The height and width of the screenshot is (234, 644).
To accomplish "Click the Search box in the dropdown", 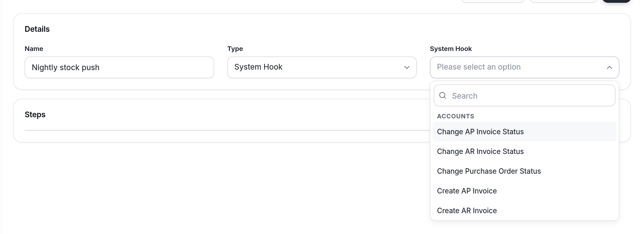I will (524, 95).
